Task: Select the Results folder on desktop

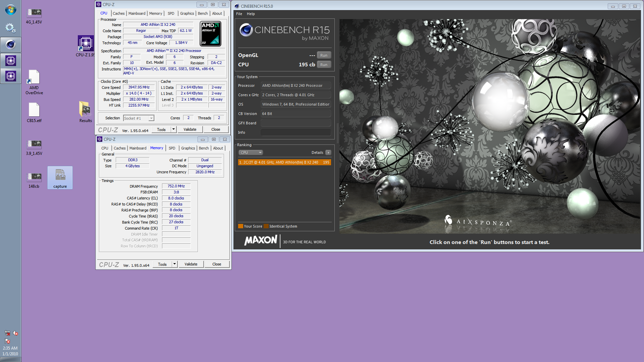Action: point(86,112)
